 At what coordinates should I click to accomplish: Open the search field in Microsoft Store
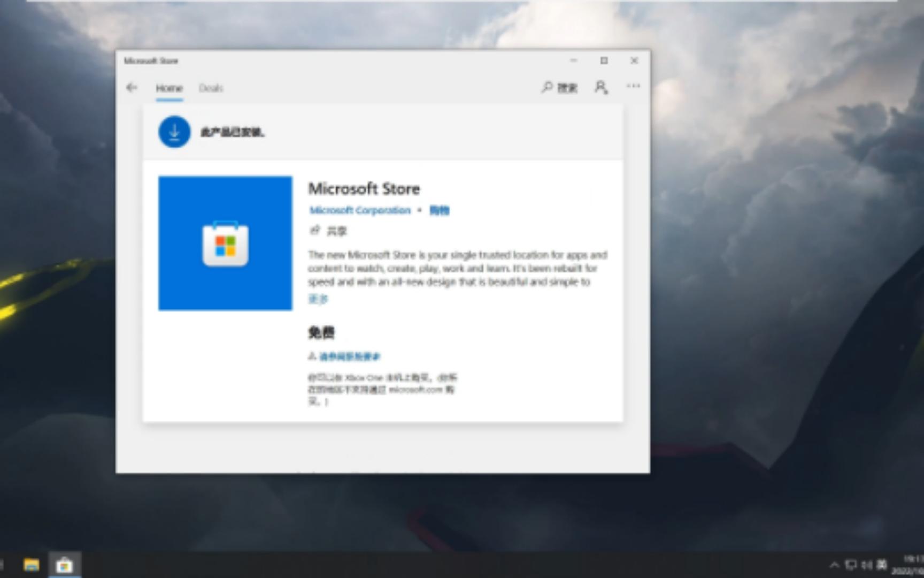click(559, 87)
